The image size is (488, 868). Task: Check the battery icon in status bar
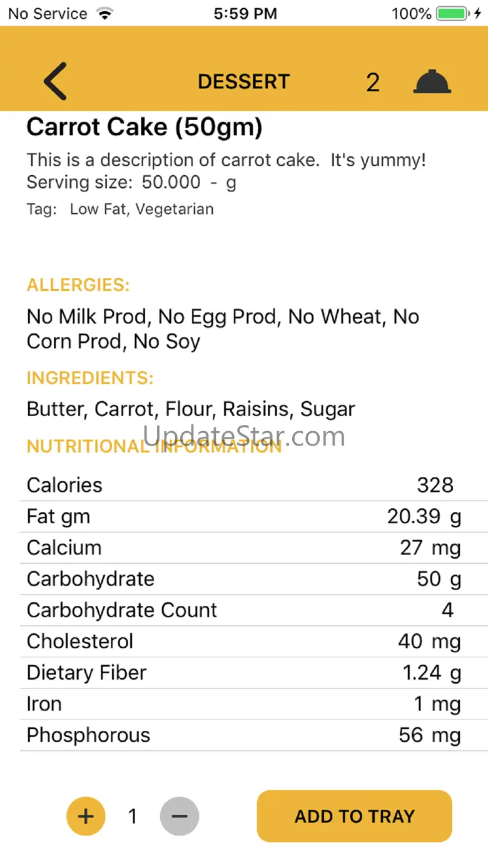pos(451,14)
